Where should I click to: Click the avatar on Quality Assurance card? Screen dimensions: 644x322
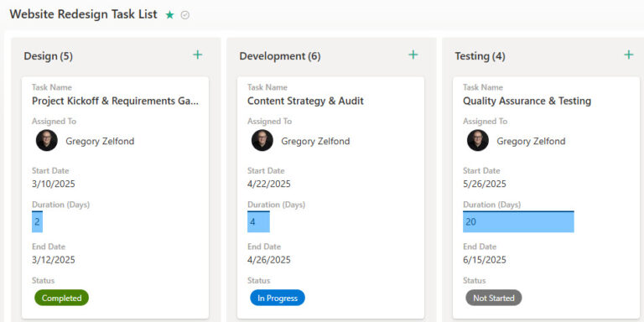pyautogui.click(x=478, y=141)
